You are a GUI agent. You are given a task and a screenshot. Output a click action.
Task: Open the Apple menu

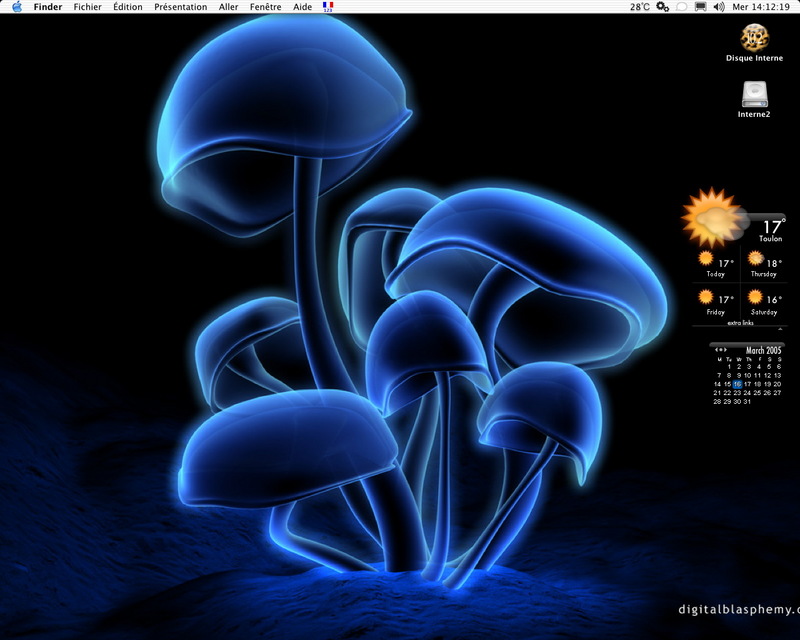17,7
